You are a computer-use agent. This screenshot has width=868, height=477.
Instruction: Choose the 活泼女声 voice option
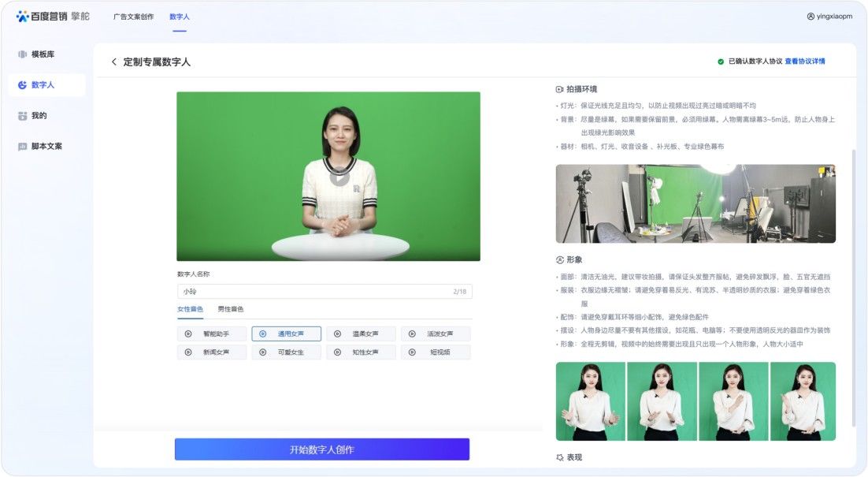pyautogui.click(x=436, y=334)
